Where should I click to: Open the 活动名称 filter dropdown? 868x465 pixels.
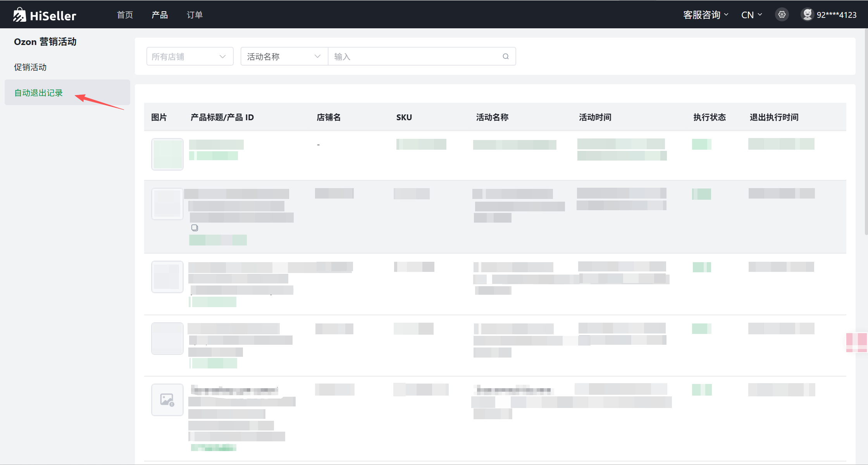[284, 57]
